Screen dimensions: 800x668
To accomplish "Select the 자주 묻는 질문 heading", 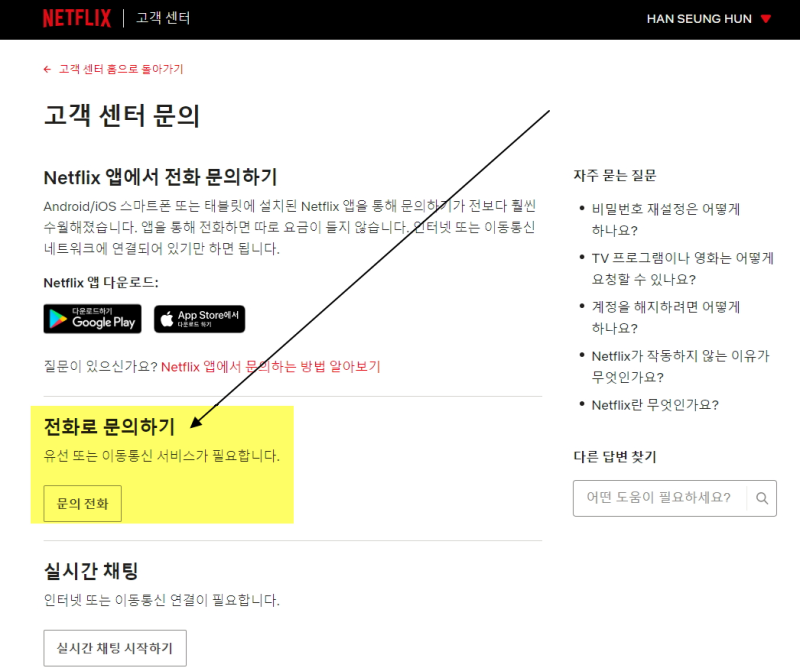I will pos(615,176).
